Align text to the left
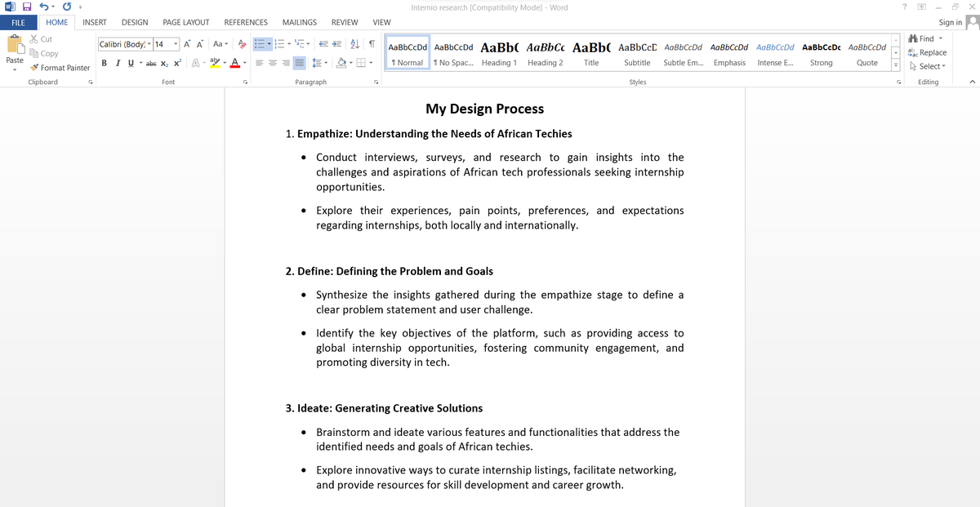This screenshot has height=507, width=980. (259, 62)
